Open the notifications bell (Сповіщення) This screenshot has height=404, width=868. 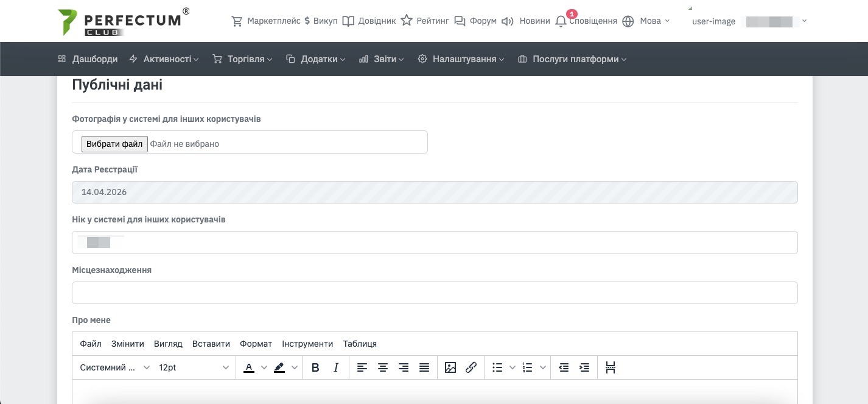(561, 21)
